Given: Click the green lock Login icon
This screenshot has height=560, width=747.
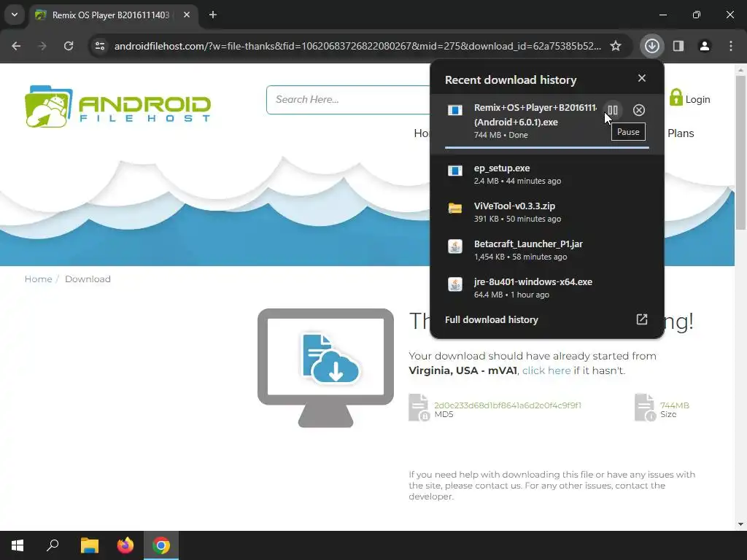Looking at the screenshot, I should coord(676,98).
